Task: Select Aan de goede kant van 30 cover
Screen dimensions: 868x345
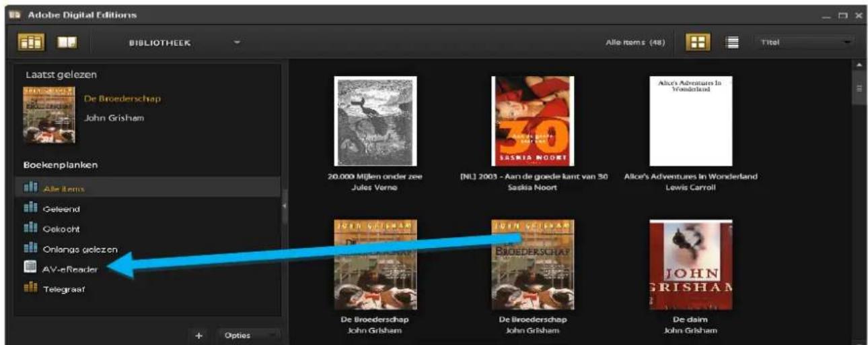Action: [532, 121]
